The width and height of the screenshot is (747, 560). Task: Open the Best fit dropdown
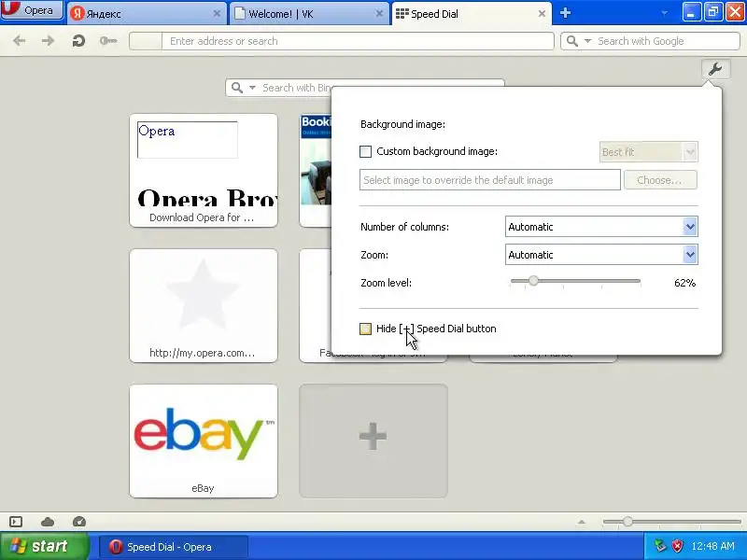click(x=648, y=152)
